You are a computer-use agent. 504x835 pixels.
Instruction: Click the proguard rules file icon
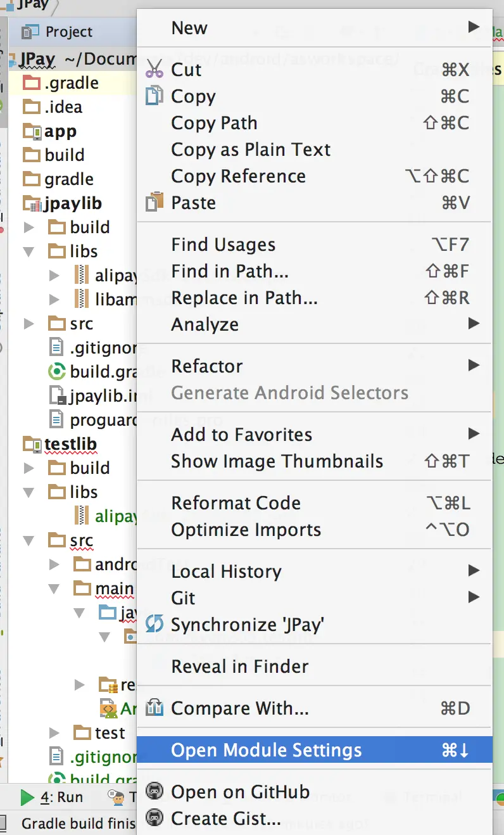pos(57,419)
